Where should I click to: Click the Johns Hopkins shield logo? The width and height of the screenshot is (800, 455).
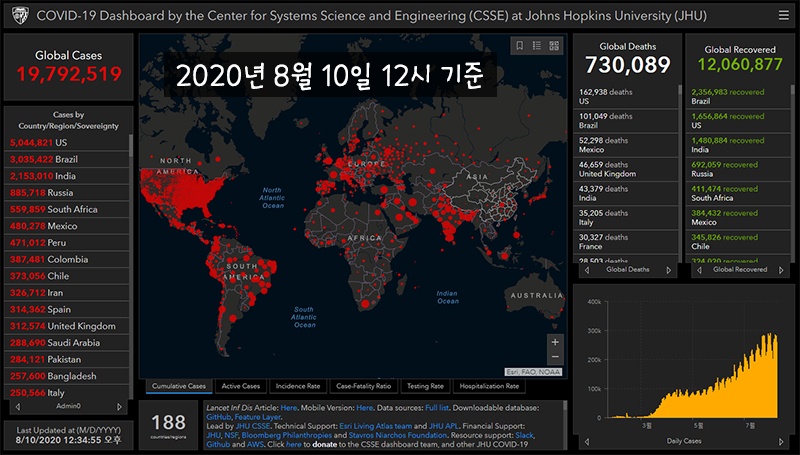(20, 15)
